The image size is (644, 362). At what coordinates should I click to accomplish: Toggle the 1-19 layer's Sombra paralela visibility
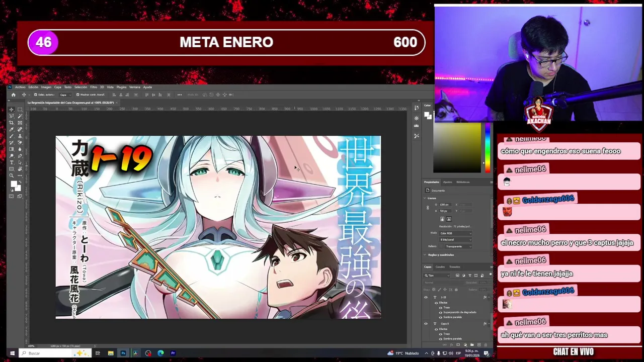[x=441, y=317]
